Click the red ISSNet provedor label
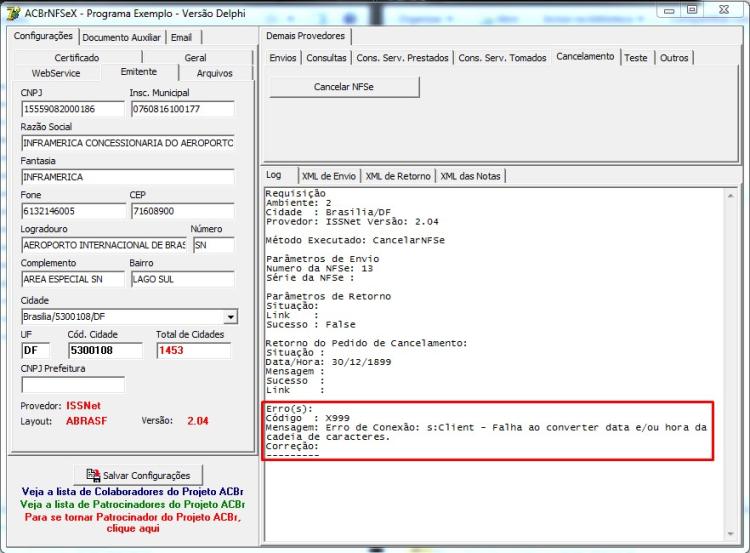The height and width of the screenshot is (553, 750). 83,406
